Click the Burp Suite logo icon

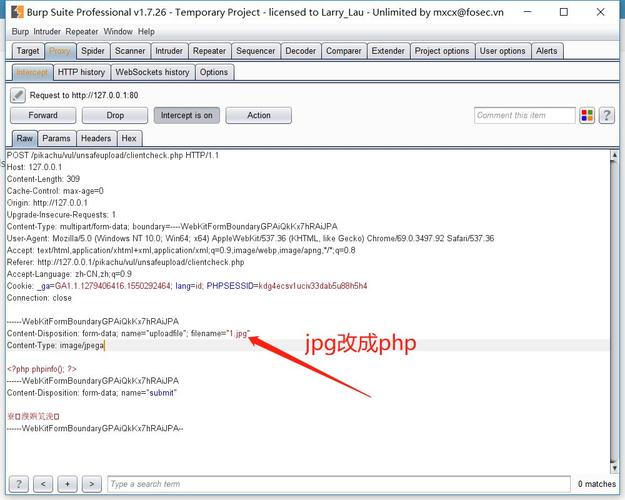[17, 12]
